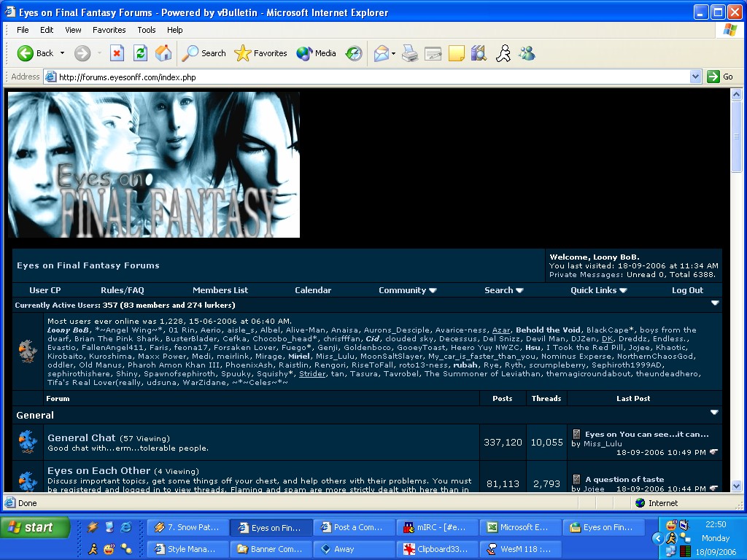
Task: Open last post 'Eyes on You can see...it can...'
Action: coord(647,435)
